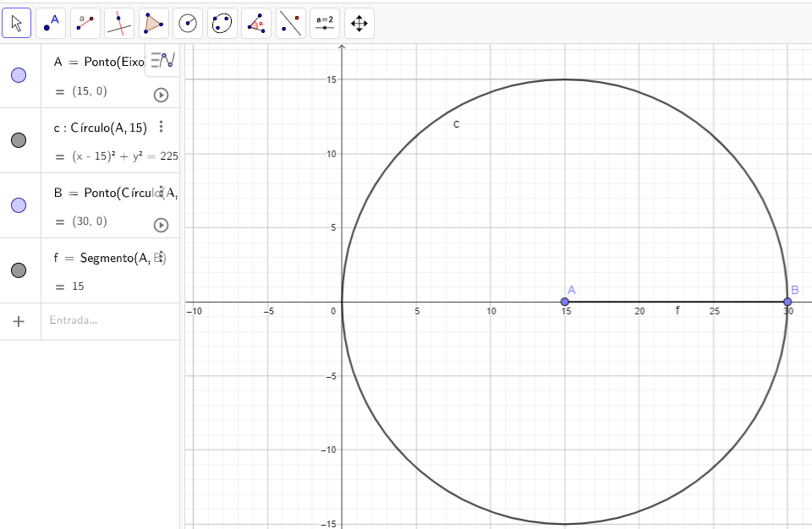Select the Move arrow tool
This screenshot has height=529, width=812.
(x=17, y=23)
